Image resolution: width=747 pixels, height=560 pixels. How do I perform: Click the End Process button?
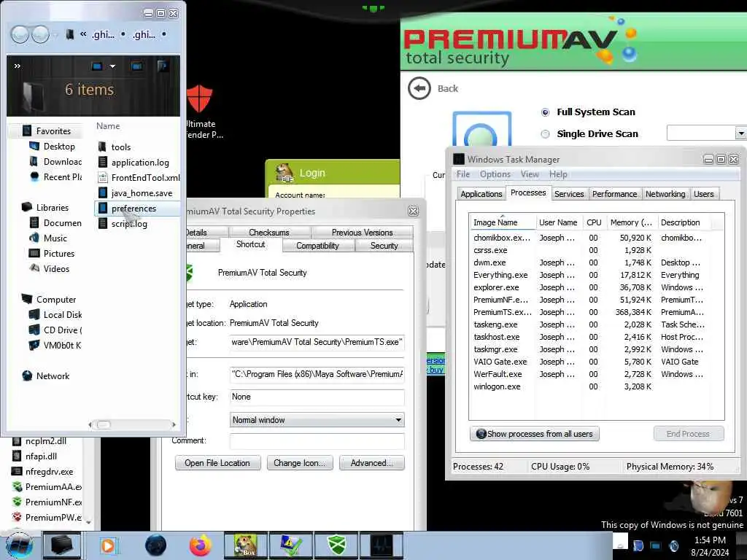click(689, 434)
